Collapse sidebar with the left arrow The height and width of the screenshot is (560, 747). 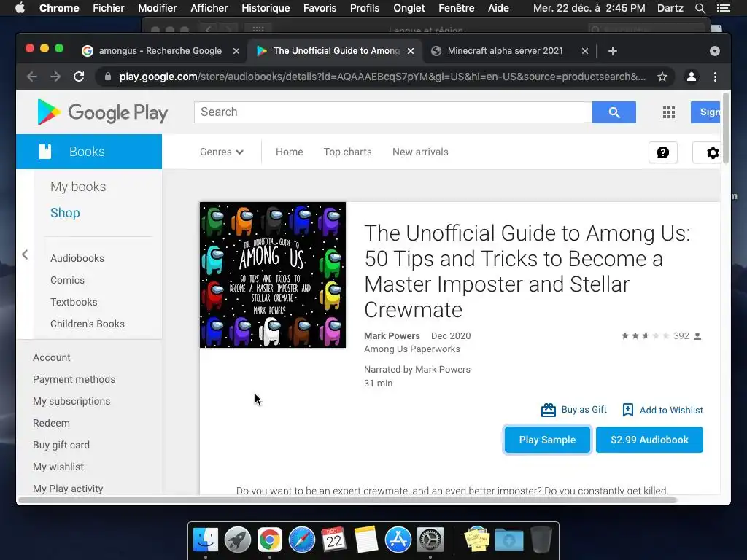[x=25, y=254]
